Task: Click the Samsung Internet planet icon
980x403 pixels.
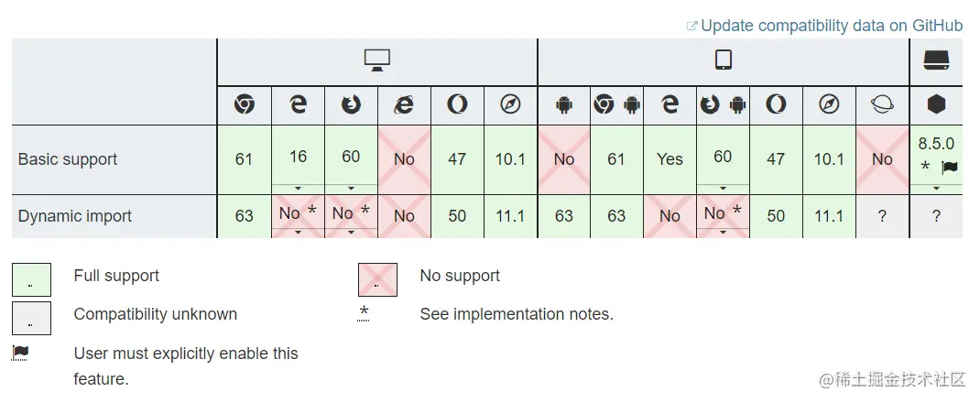Action: point(882,104)
